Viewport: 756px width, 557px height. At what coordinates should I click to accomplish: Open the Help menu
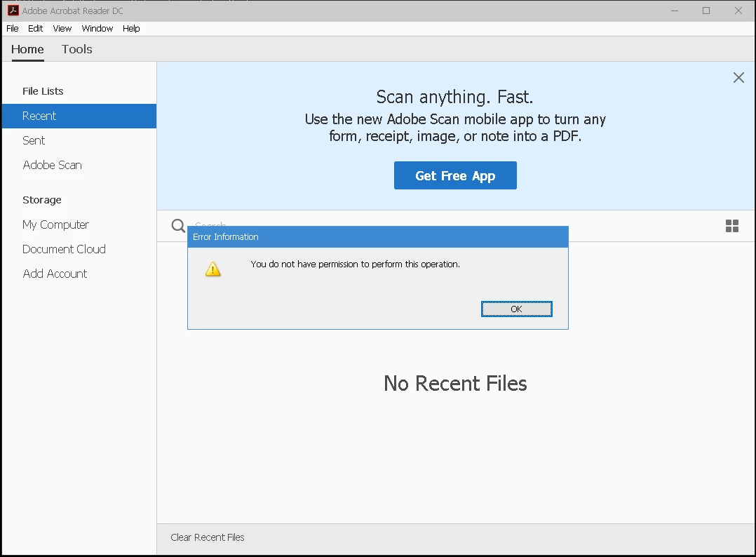(x=131, y=29)
